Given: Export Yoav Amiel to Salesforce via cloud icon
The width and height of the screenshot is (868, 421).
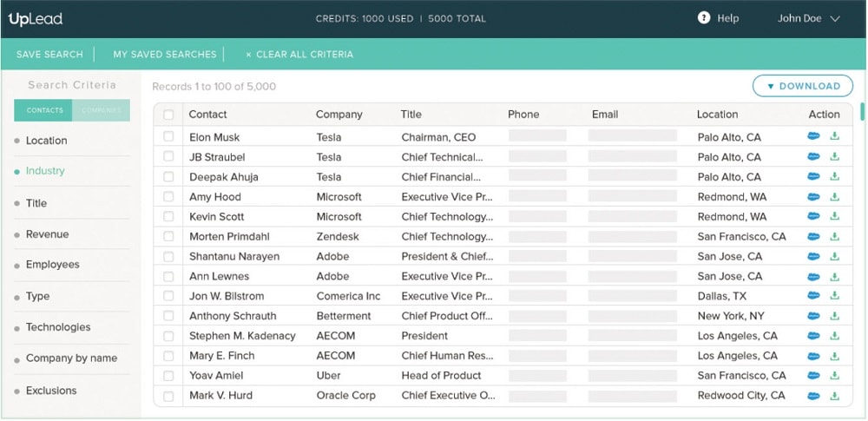Looking at the screenshot, I should coord(813,376).
